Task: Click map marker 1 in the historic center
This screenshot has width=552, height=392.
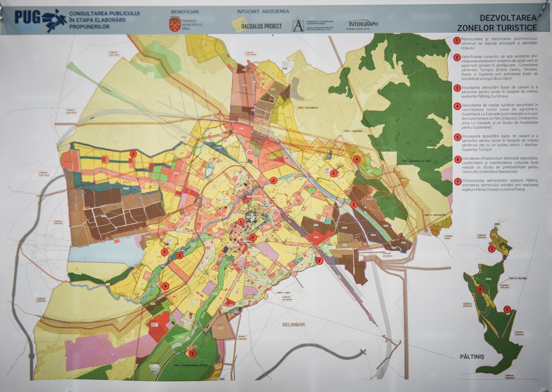Action: pyautogui.click(x=241, y=222)
